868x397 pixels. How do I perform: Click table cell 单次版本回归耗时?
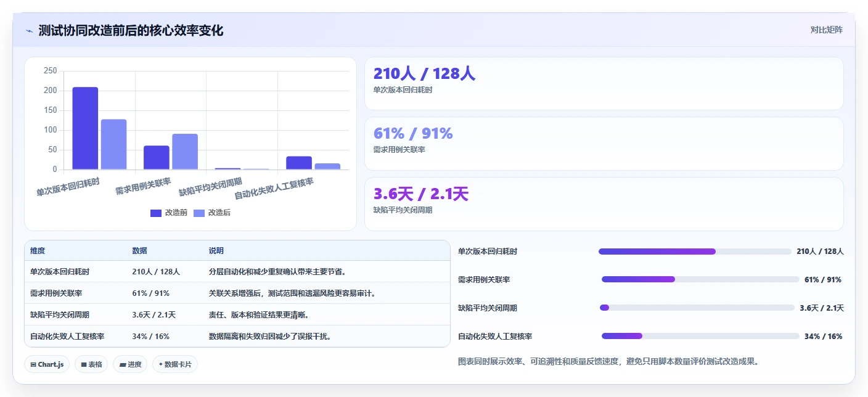coord(60,271)
